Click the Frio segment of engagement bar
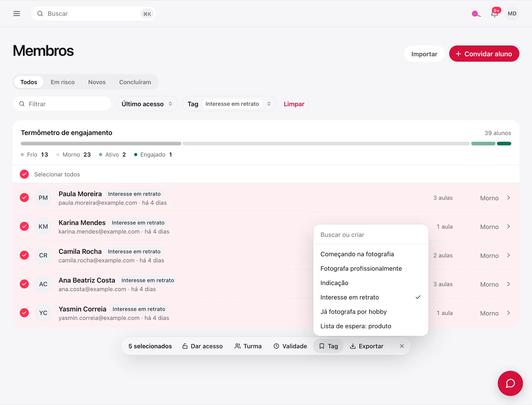 101,144
